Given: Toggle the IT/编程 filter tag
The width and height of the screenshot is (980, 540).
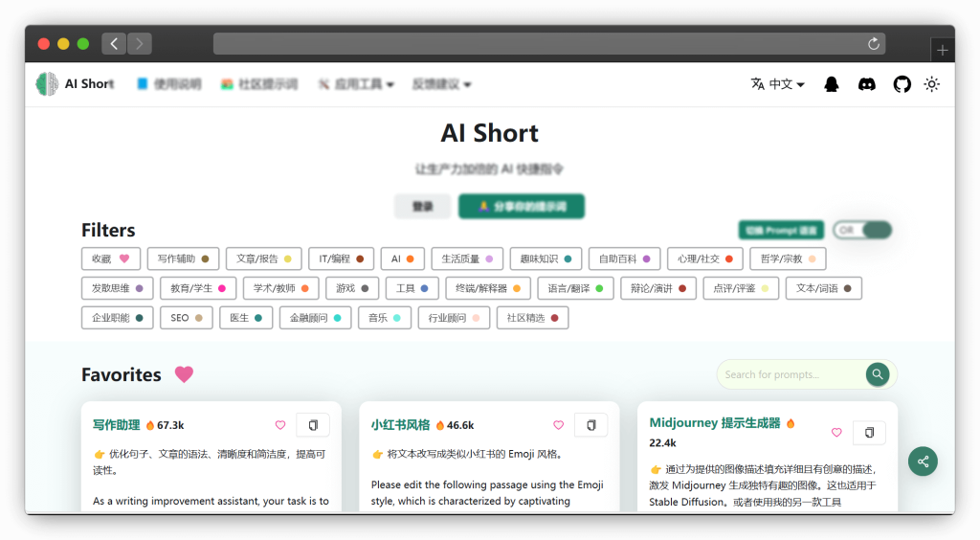Looking at the screenshot, I should [x=342, y=259].
